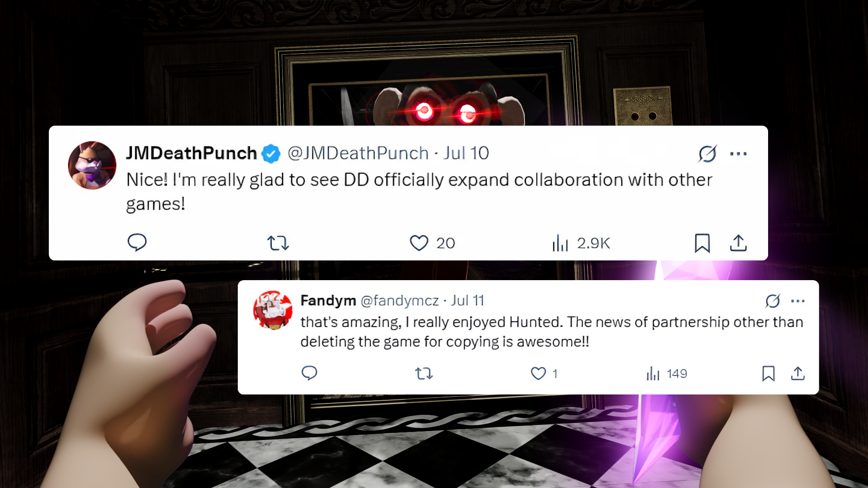
Task: Open the @JMDeathPunch handle link
Action: point(358,153)
